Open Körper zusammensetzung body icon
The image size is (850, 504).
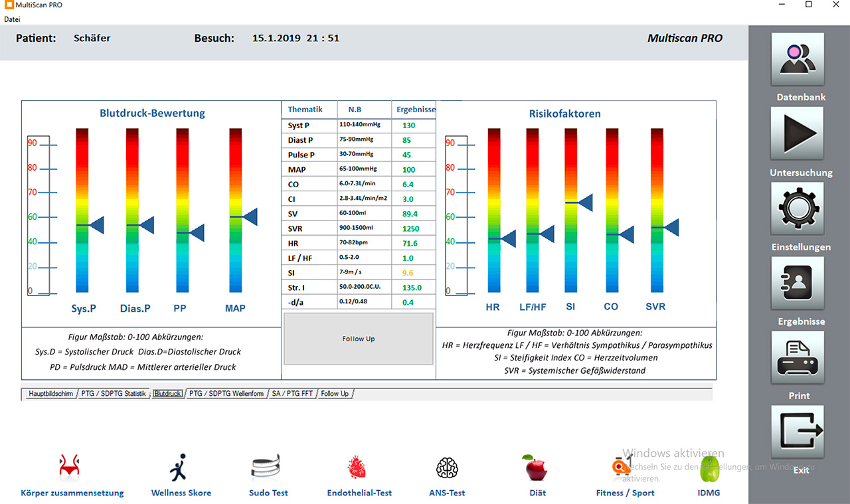coord(72,468)
